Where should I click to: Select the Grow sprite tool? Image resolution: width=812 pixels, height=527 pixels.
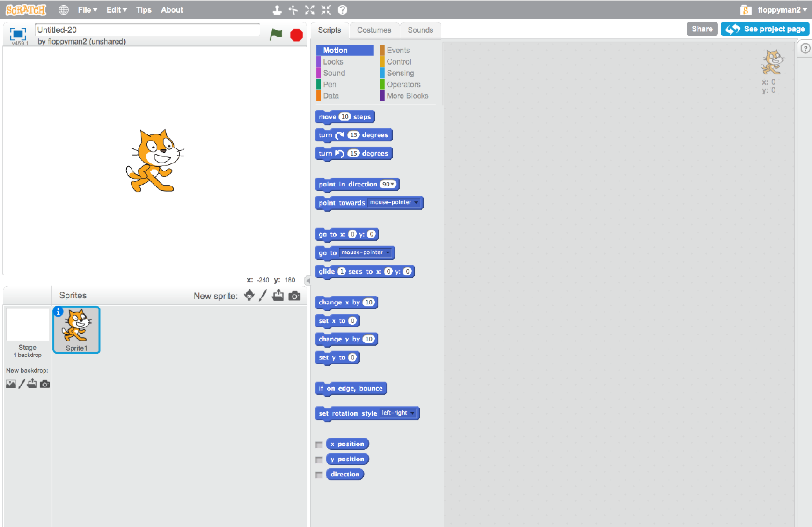coord(309,9)
